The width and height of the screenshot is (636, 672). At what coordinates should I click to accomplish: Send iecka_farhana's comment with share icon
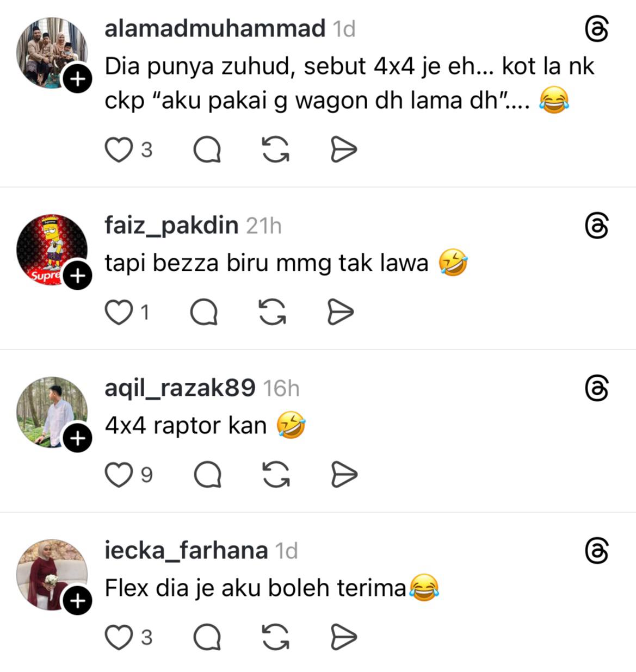(x=344, y=637)
